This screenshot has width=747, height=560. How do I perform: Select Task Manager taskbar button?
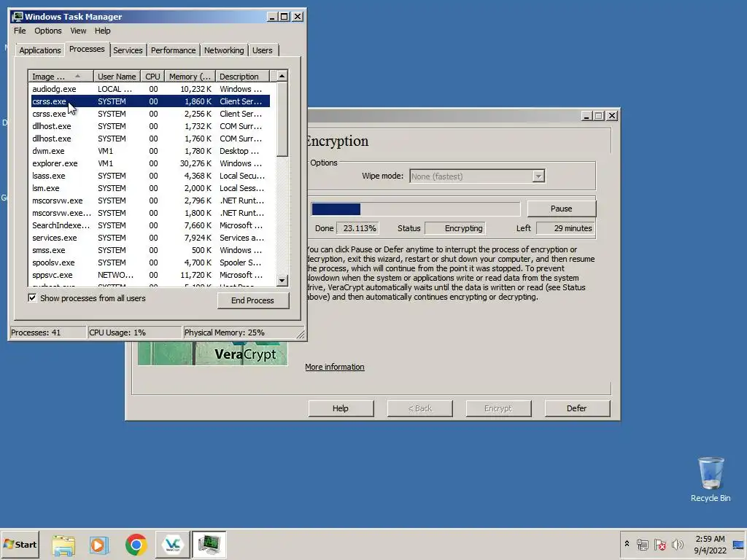click(x=209, y=545)
